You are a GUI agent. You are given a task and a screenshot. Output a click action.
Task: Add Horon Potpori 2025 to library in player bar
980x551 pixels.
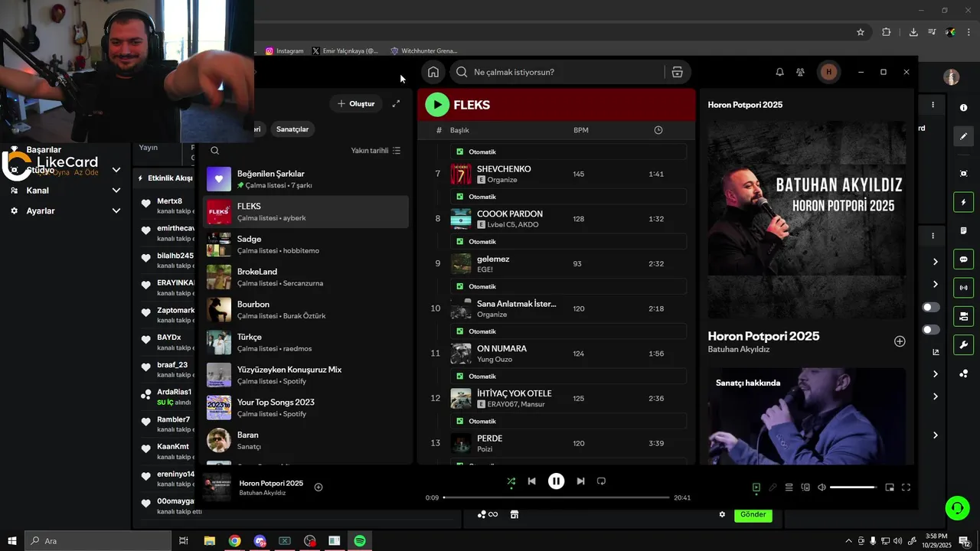(x=318, y=487)
